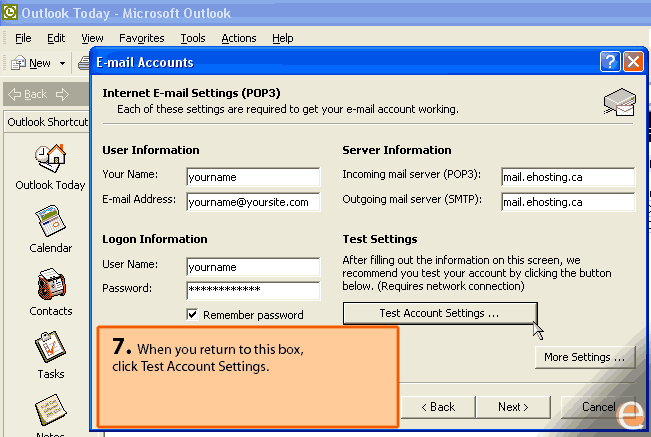Click the Incoming mail server (POP3) field
651x437 pixels.
pos(567,177)
